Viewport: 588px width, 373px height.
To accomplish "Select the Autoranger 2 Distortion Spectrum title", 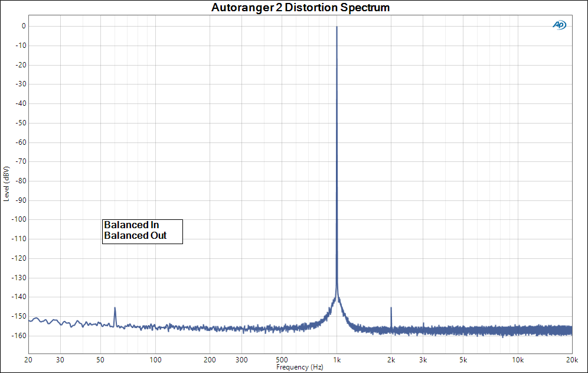I will pos(300,8).
